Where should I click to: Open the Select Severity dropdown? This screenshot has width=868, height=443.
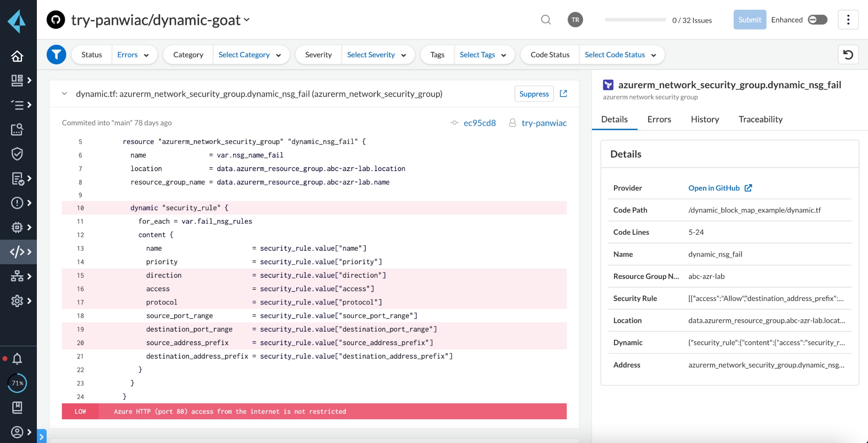point(376,55)
